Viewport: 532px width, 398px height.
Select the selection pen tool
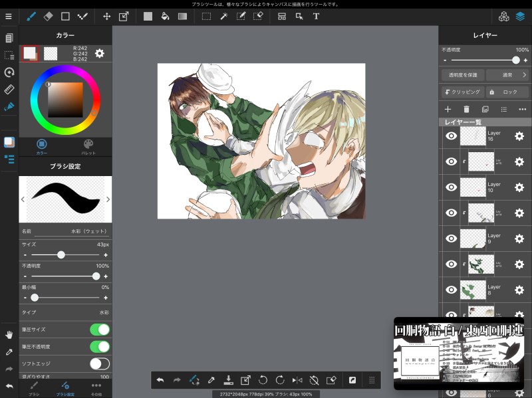[241, 16]
